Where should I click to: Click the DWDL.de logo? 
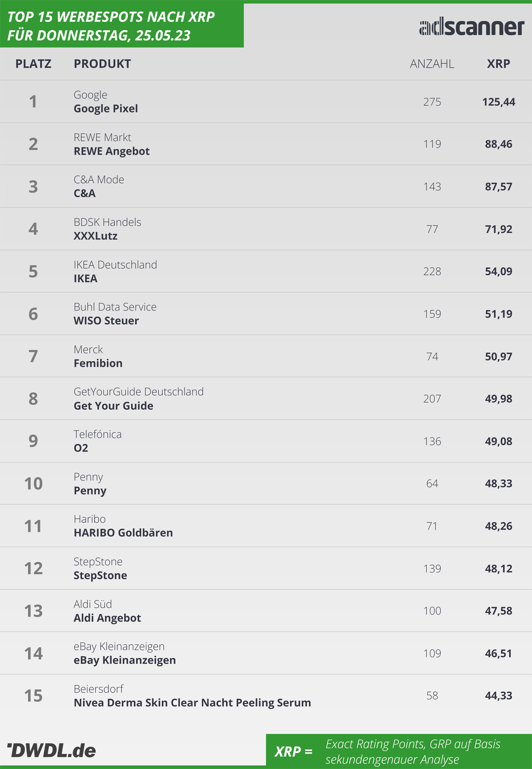point(51,750)
